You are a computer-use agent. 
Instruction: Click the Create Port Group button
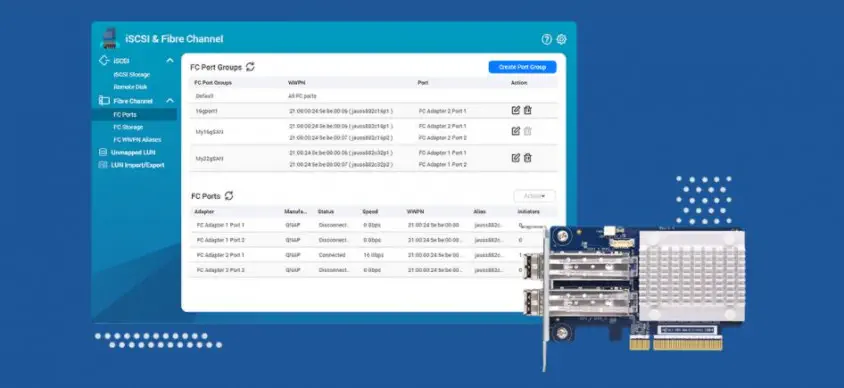pos(522,67)
